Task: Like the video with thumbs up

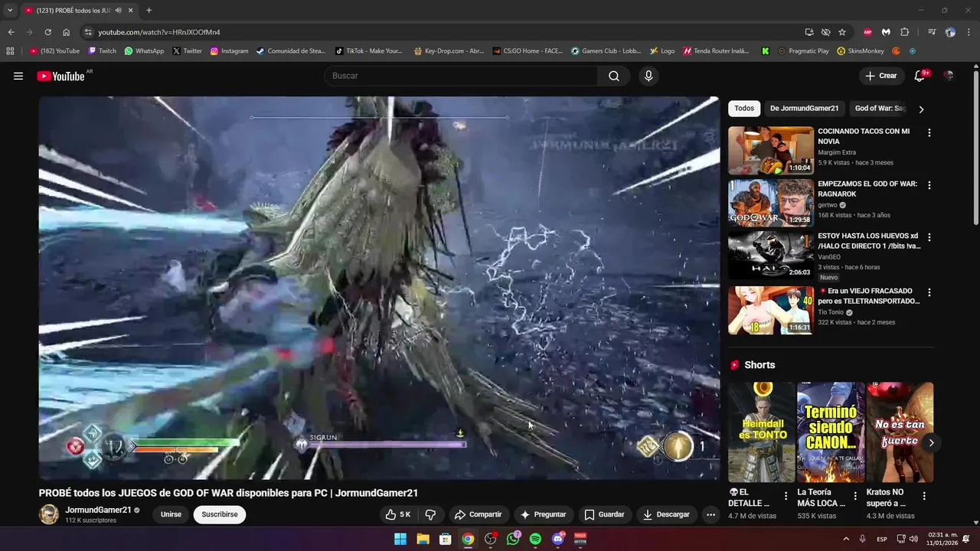Action: coord(398,514)
